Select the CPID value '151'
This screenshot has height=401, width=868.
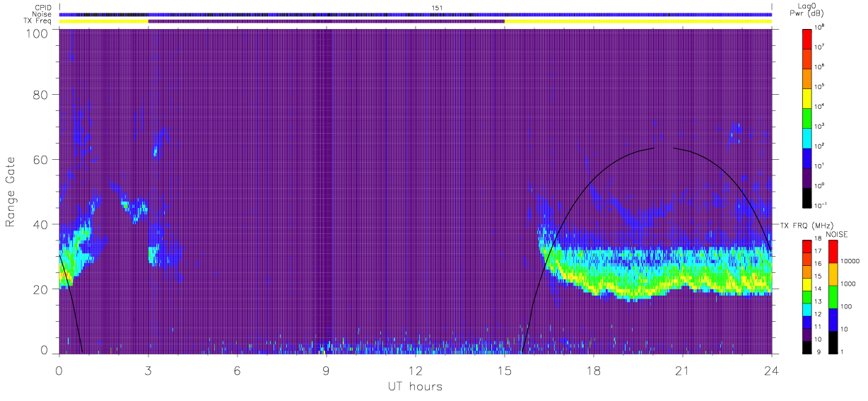click(438, 8)
